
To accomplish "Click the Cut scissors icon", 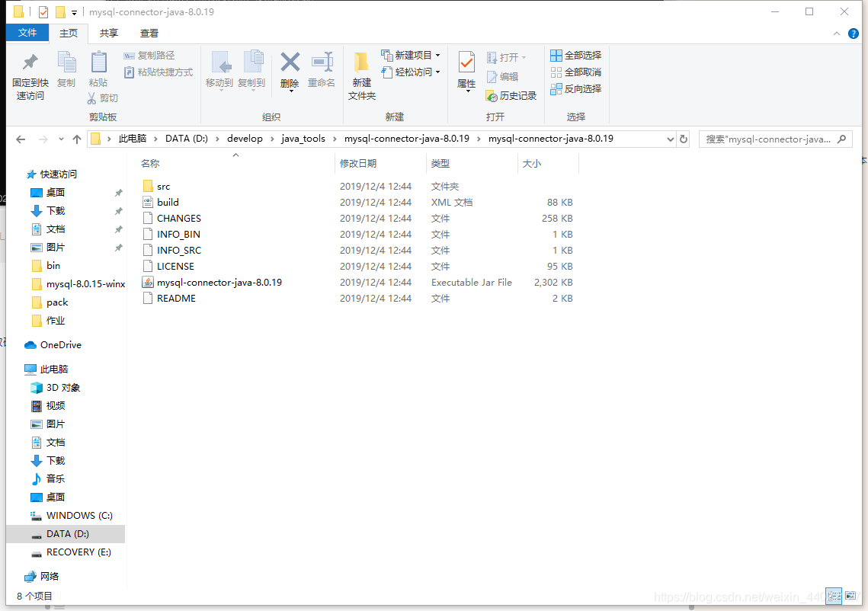I will (x=91, y=98).
